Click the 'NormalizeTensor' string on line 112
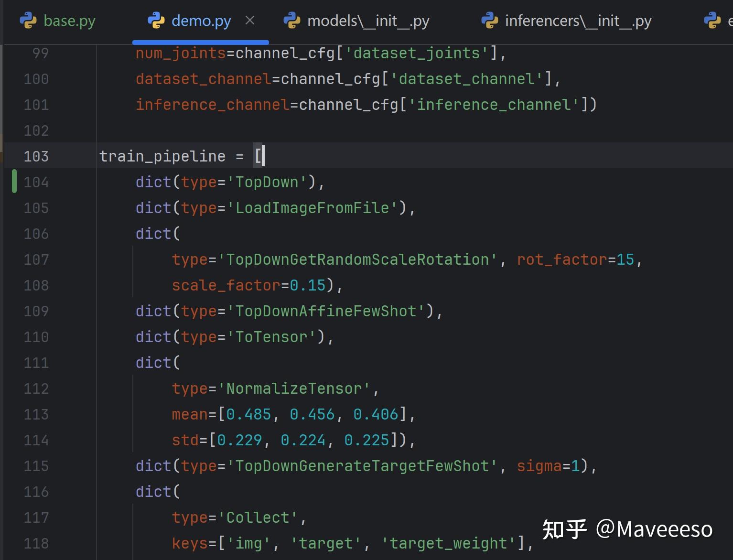The image size is (733, 560). point(296,388)
